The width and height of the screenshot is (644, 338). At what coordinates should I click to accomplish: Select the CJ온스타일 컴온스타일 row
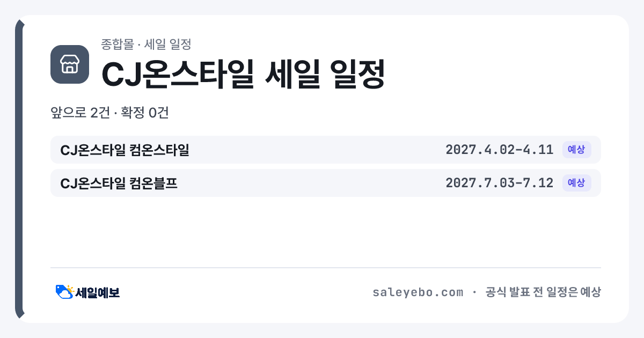pyautogui.click(x=326, y=150)
